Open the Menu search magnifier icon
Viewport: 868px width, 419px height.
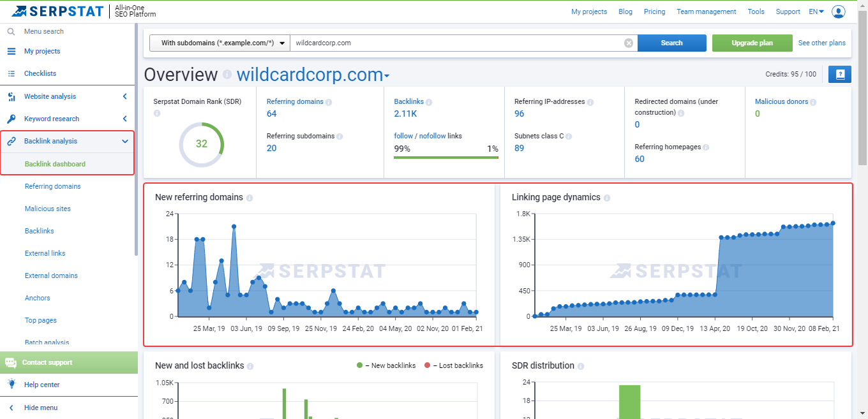[x=10, y=31]
